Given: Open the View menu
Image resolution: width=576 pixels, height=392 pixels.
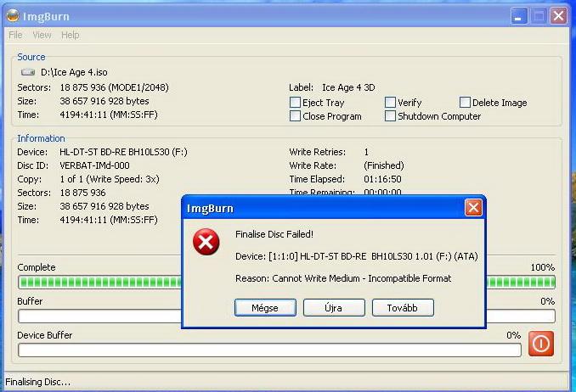Looking at the screenshot, I should (x=42, y=35).
